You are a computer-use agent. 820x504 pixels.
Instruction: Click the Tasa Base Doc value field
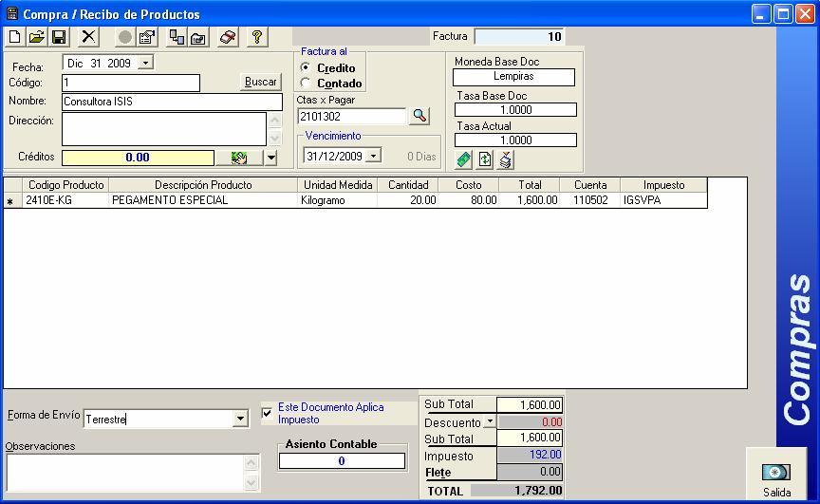(x=515, y=110)
